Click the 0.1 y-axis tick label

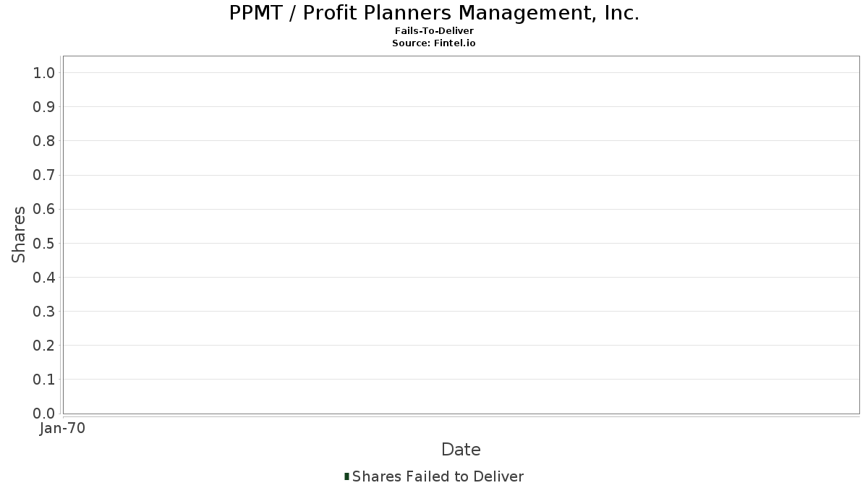(44, 380)
